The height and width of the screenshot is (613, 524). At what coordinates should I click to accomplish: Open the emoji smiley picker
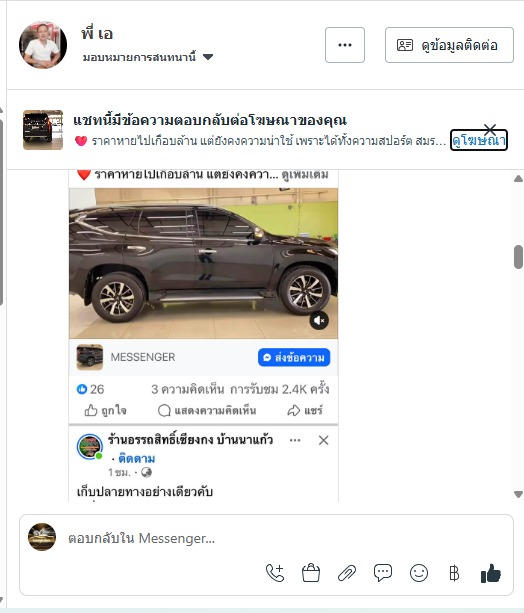pyautogui.click(x=419, y=573)
